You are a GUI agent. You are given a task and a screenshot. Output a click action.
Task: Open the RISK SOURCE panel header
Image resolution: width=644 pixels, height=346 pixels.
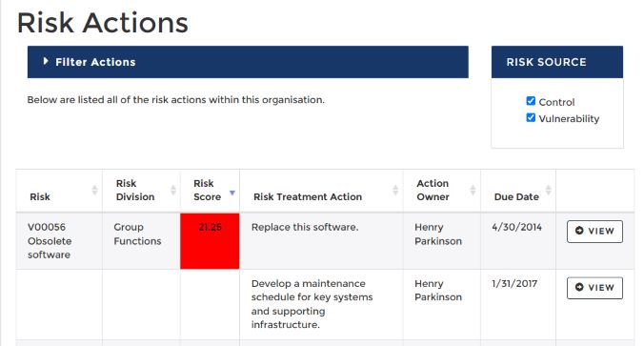[557, 62]
